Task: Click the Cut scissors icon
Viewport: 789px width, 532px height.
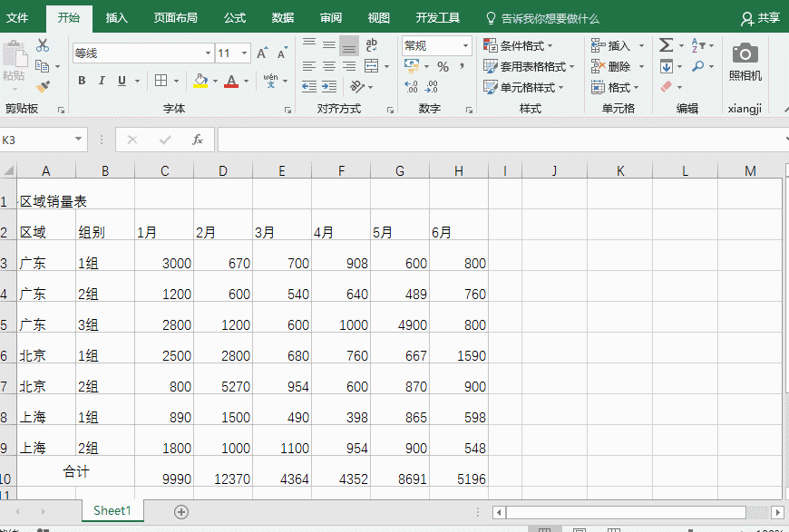Action: (43, 45)
